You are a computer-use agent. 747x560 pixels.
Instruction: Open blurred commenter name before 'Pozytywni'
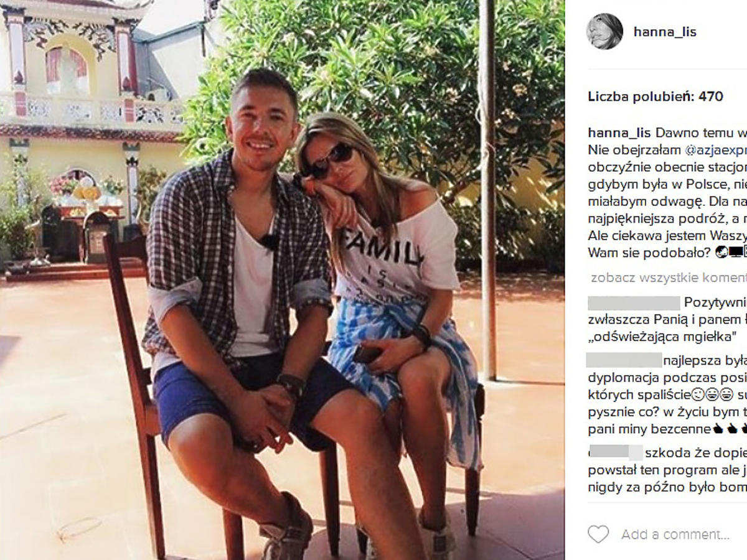click(634, 303)
